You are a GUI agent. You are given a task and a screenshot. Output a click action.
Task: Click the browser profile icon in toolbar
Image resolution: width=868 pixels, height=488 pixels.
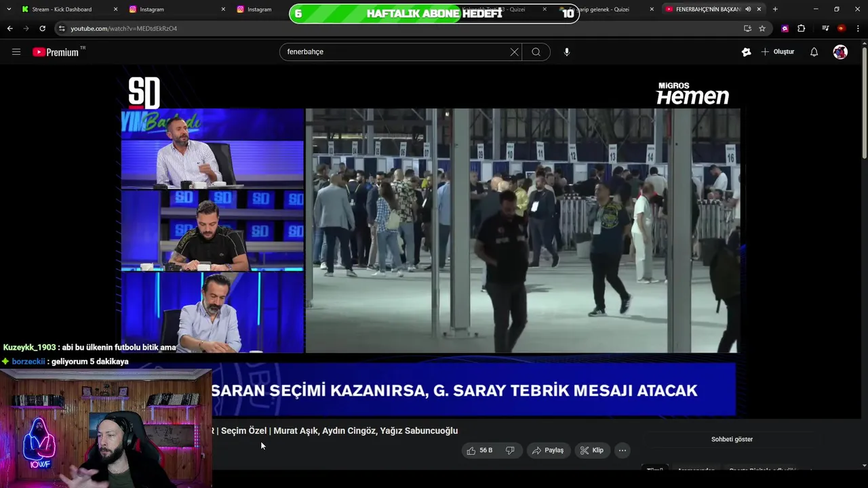(841, 28)
